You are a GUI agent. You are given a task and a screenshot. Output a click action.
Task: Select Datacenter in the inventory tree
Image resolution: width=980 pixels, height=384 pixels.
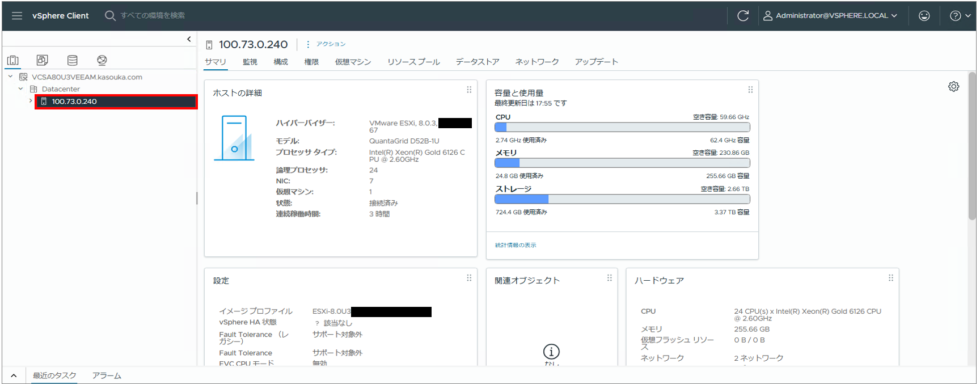coord(61,89)
